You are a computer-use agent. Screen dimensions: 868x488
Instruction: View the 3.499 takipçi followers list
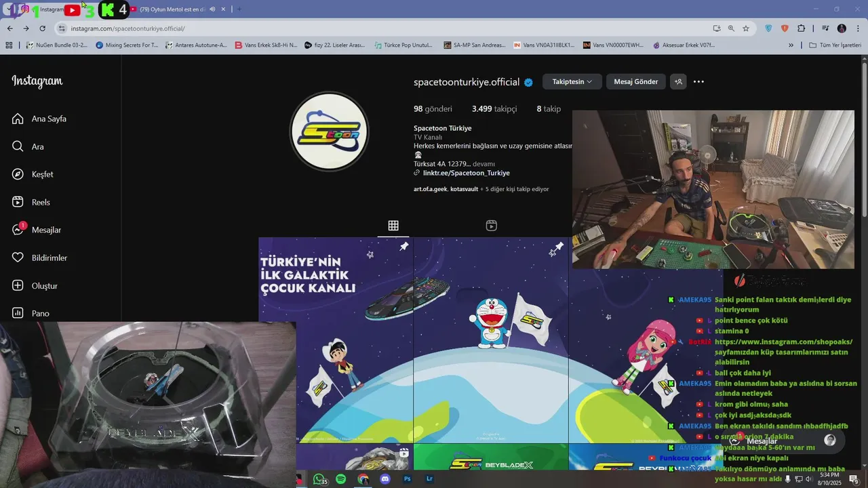[494, 108]
